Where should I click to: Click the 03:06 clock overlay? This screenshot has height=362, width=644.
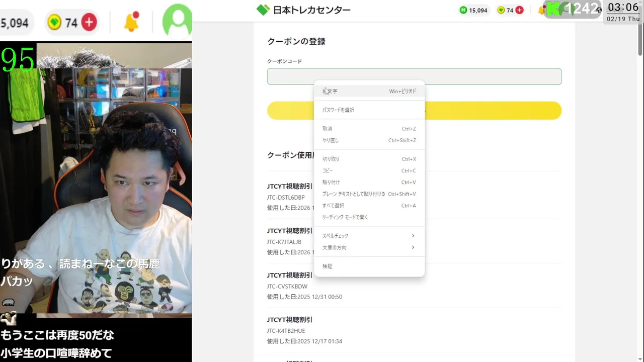(623, 7)
